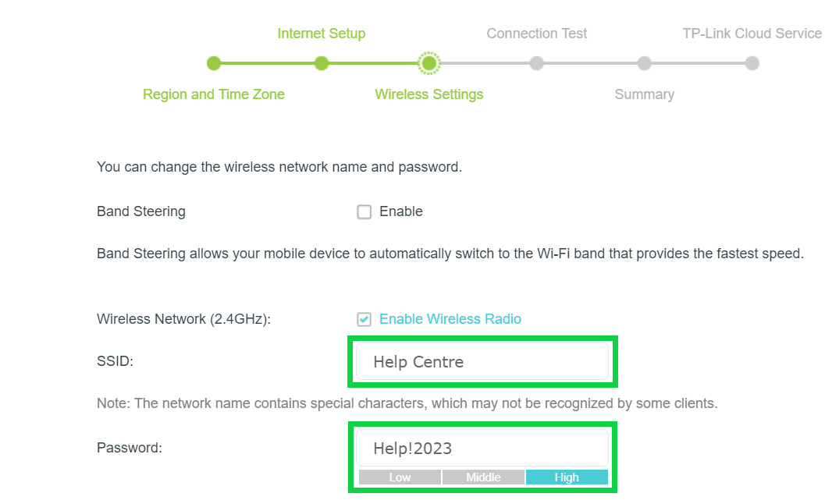Enable the Band Steering checkbox
Screen dimensions: 832x504
[364, 212]
